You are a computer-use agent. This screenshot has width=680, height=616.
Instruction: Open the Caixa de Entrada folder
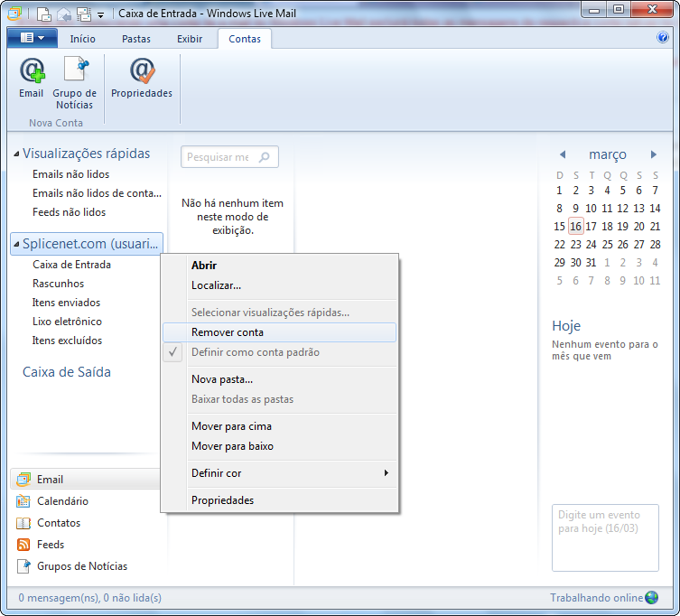(x=71, y=265)
